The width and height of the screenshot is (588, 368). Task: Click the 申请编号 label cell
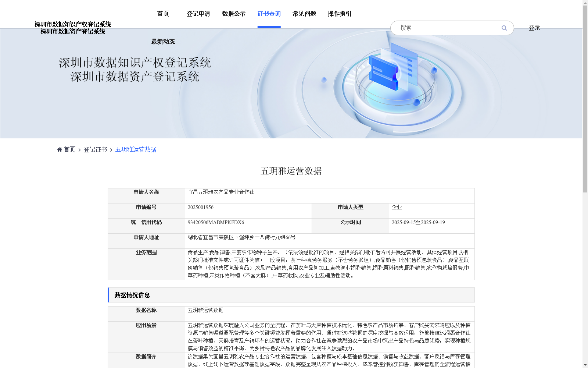(x=146, y=211)
